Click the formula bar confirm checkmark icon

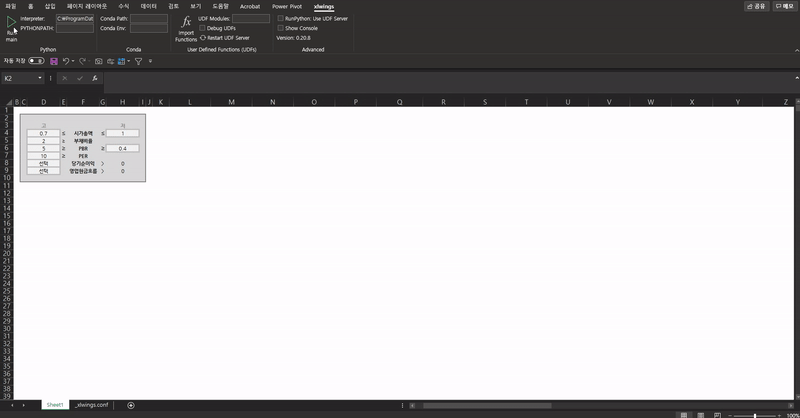(80, 78)
